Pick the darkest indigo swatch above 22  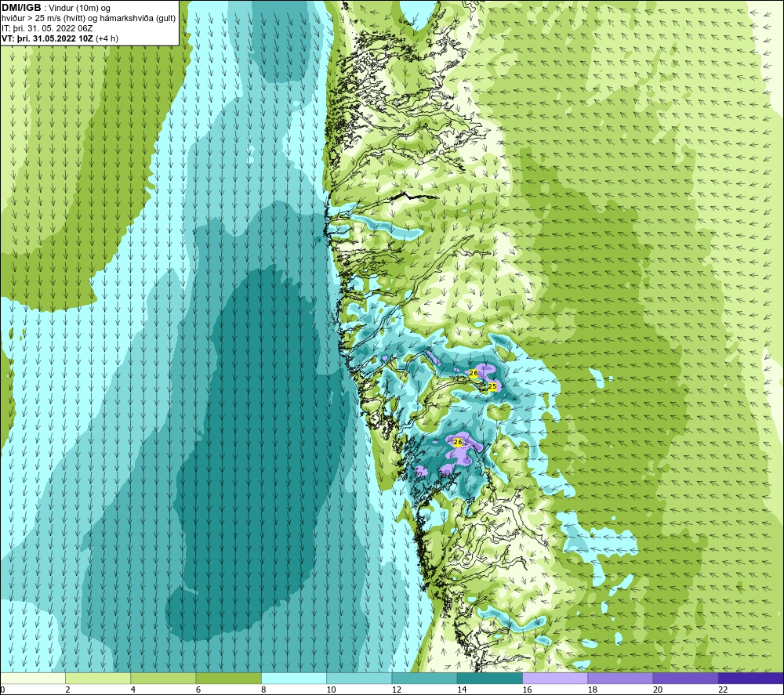(750, 678)
